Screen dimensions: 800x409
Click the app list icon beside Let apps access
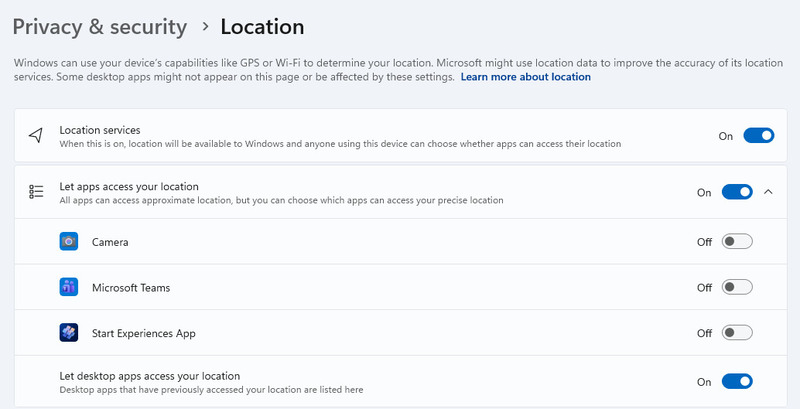pyautogui.click(x=36, y=192)
